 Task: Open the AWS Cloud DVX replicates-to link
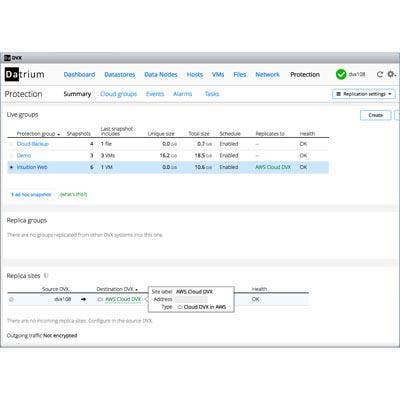point(273,167)
